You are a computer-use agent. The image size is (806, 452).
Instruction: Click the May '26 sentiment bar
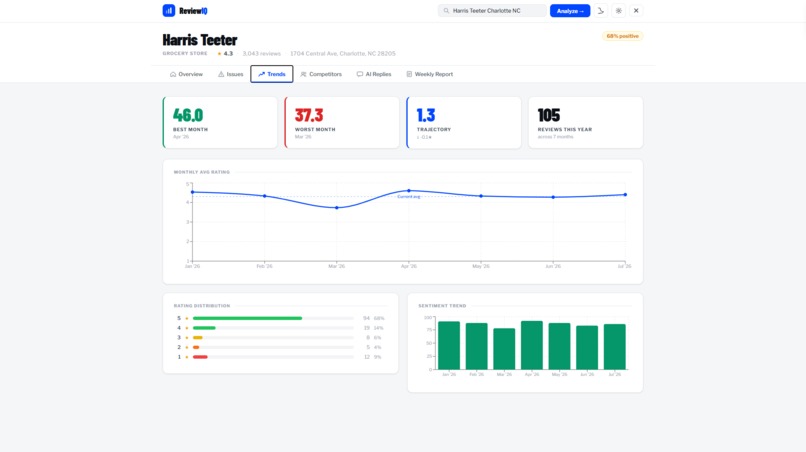coord(559,346)
